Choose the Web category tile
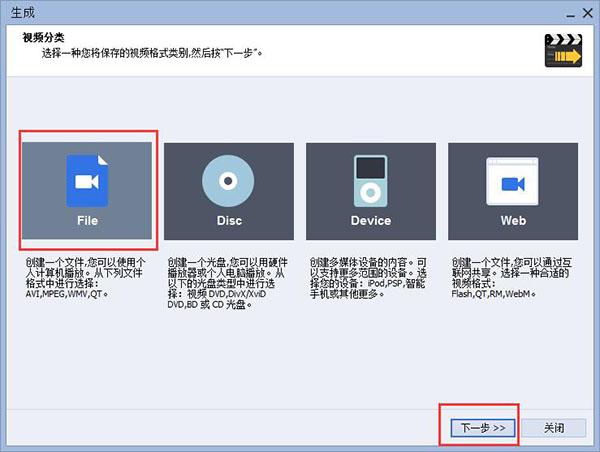The image size is (600, 452). tap(513, 191)
